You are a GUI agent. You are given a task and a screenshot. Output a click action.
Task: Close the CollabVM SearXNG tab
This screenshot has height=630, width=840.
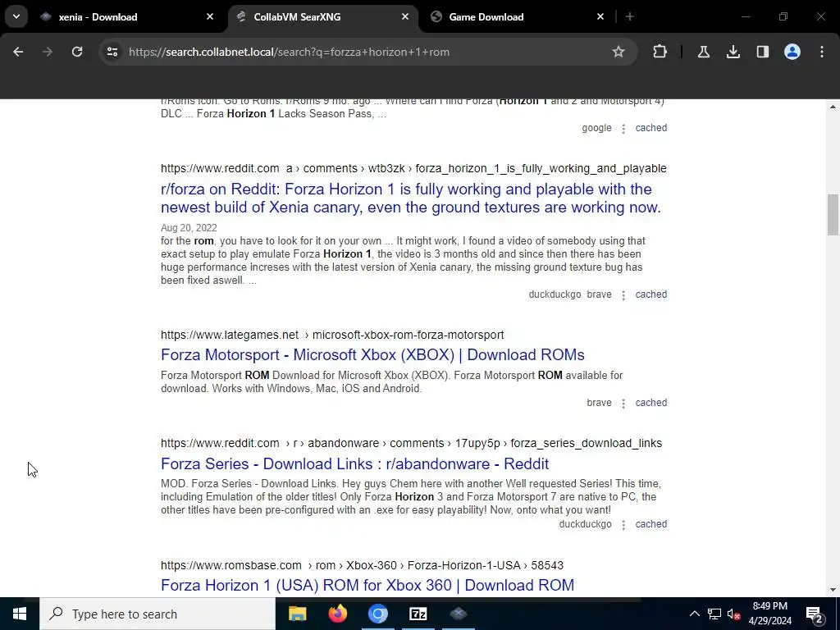pyautogui.click(x=405, y=16)
